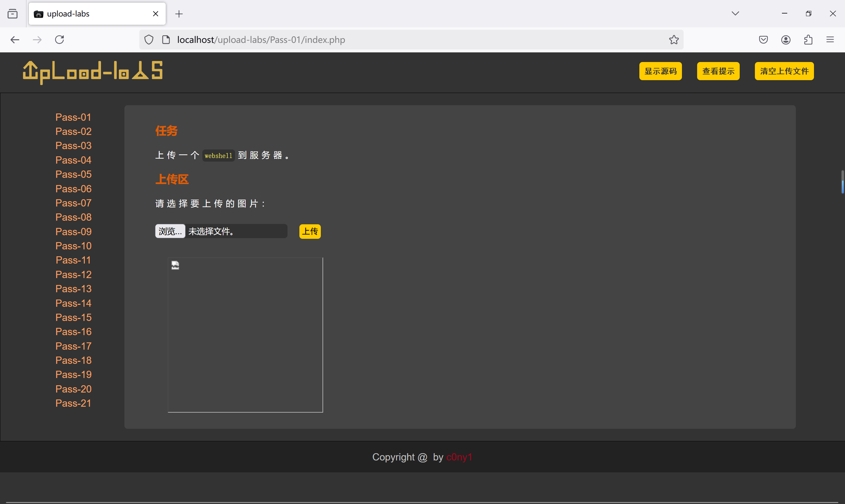Close the upload-labs tab
The image size is (845, 504).
coord(155,14)
